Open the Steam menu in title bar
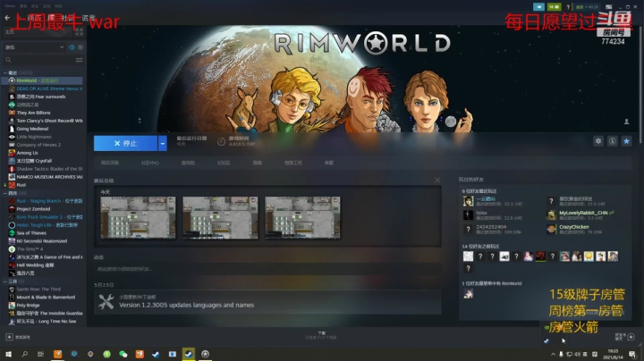644x361 pixels. [x=10, y=6]
